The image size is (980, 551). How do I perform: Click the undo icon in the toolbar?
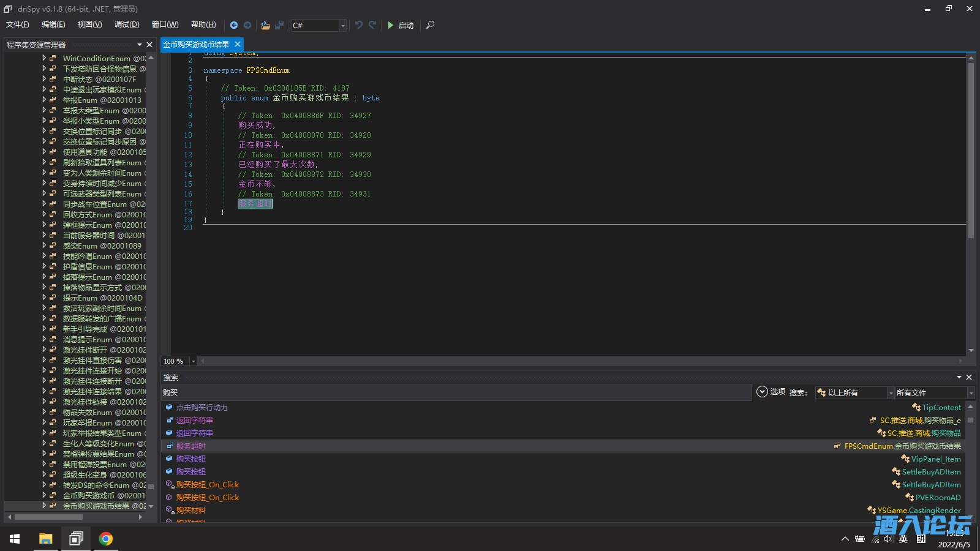point(359,25)
